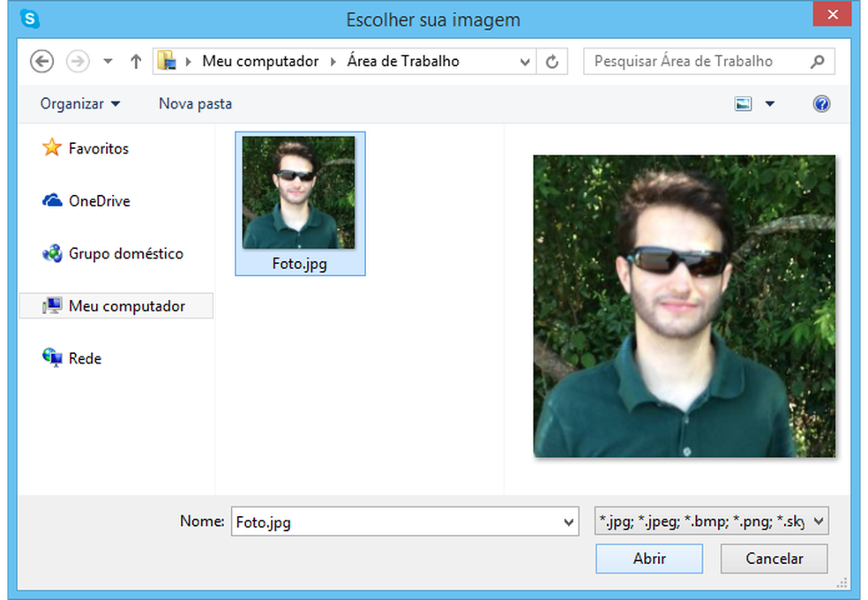Click the Cancelar button
868x600 pixels.
pos(774,559)
